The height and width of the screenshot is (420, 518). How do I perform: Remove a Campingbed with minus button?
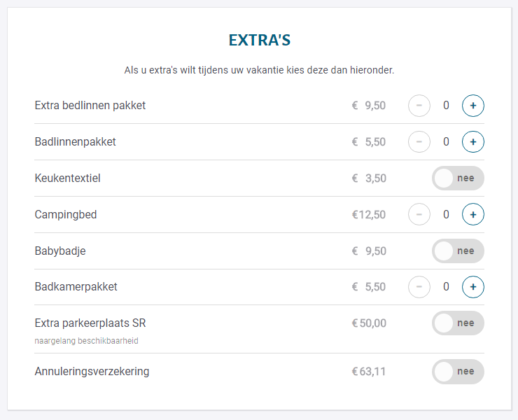tap(419, 214)
